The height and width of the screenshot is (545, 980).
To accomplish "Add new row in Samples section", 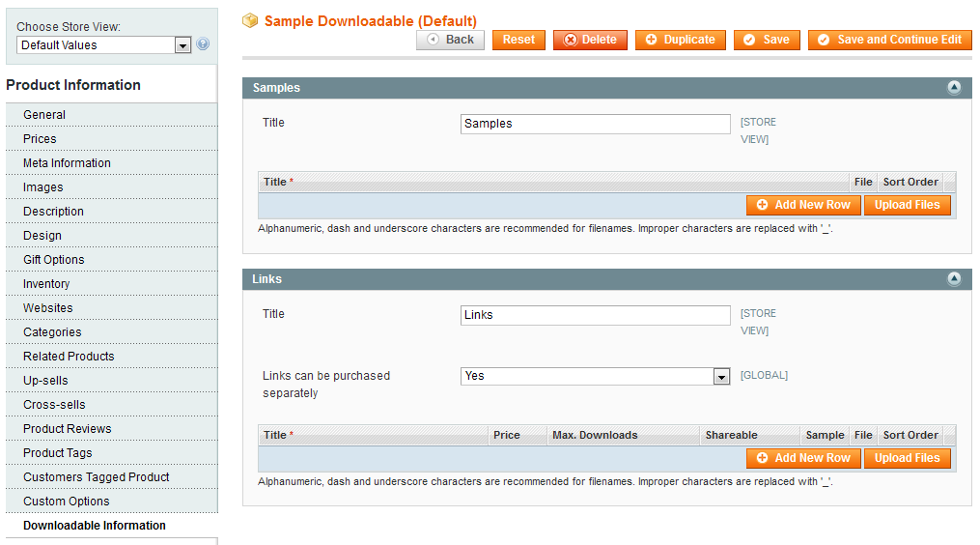I will tap(803, 205).
